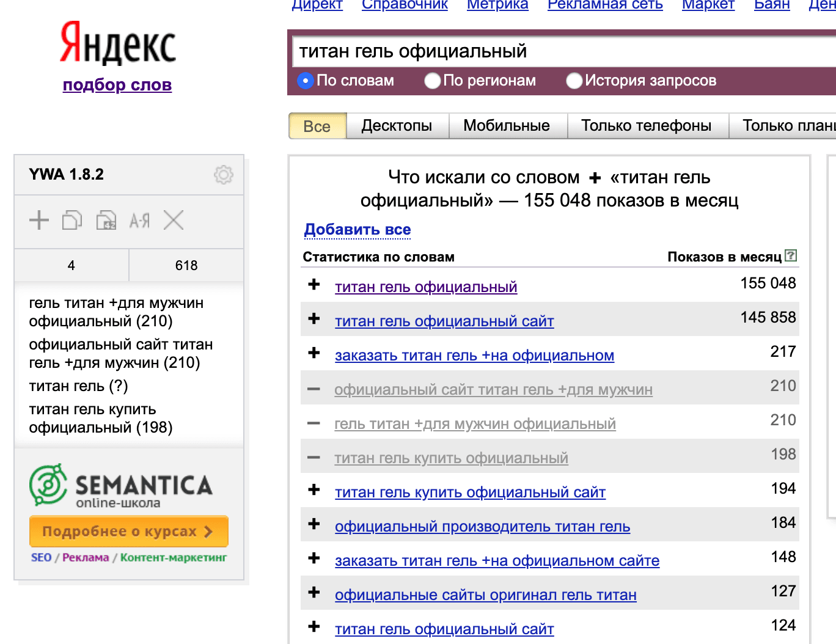836x644 pixels.
Task: Add 'официальный производитель титан гель' with plus
Action: [314, 524]
